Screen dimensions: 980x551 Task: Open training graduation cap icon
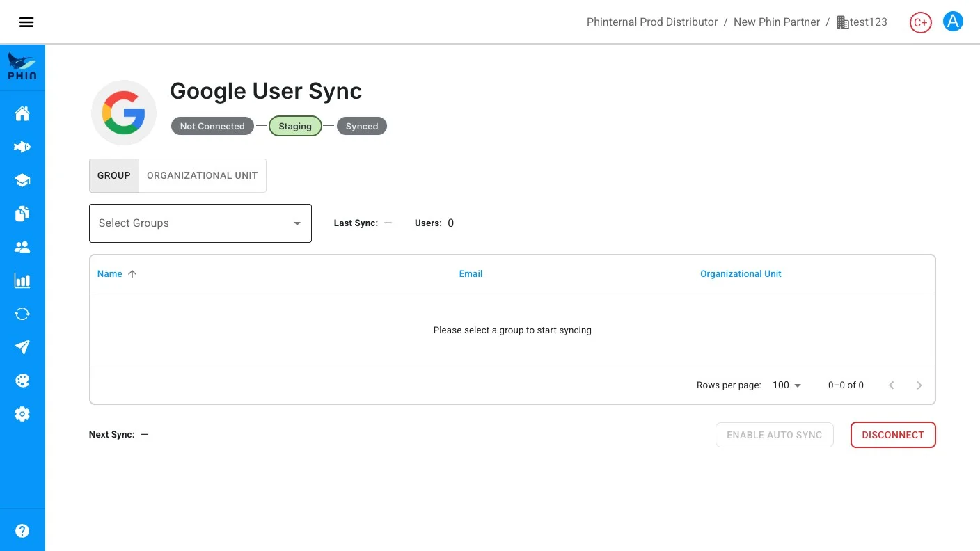pyautogui.click(x=22, y=180)
